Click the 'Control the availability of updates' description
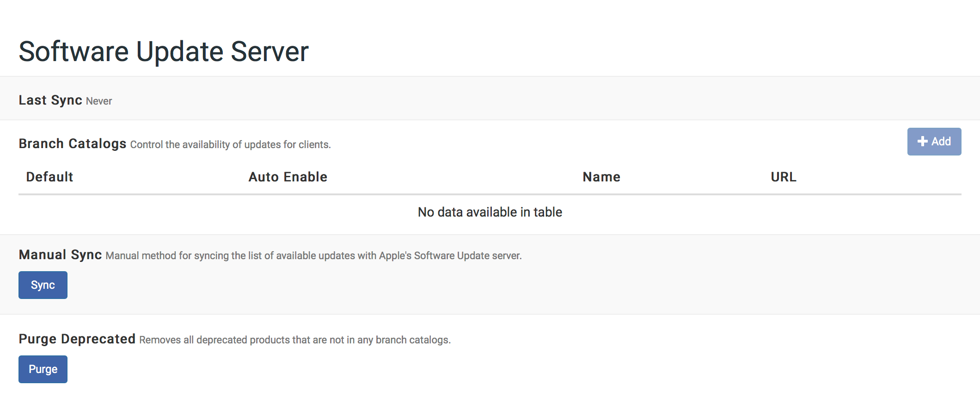Image resolution: width=980 pixels, height=398 pixels. click(231, 144)
